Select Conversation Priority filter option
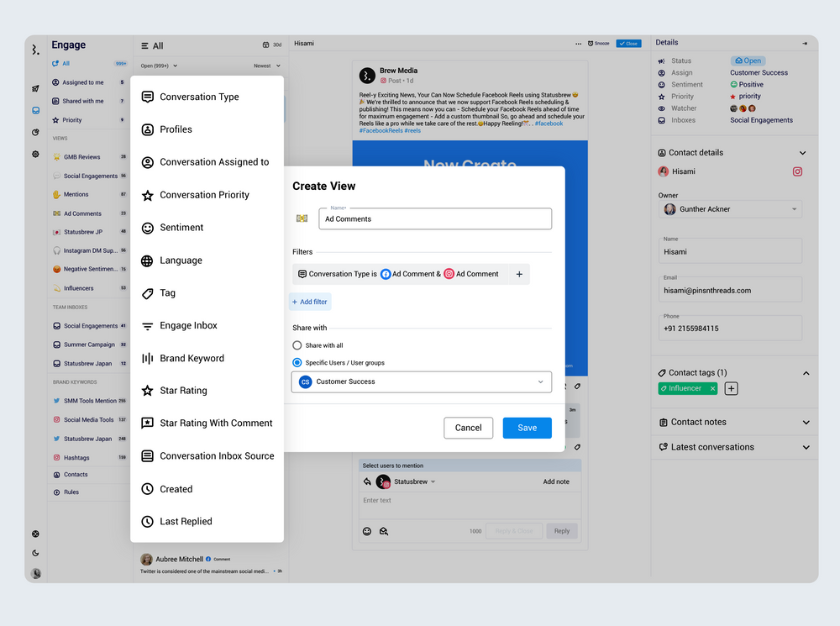840x626 pixels. pos(207,195)
